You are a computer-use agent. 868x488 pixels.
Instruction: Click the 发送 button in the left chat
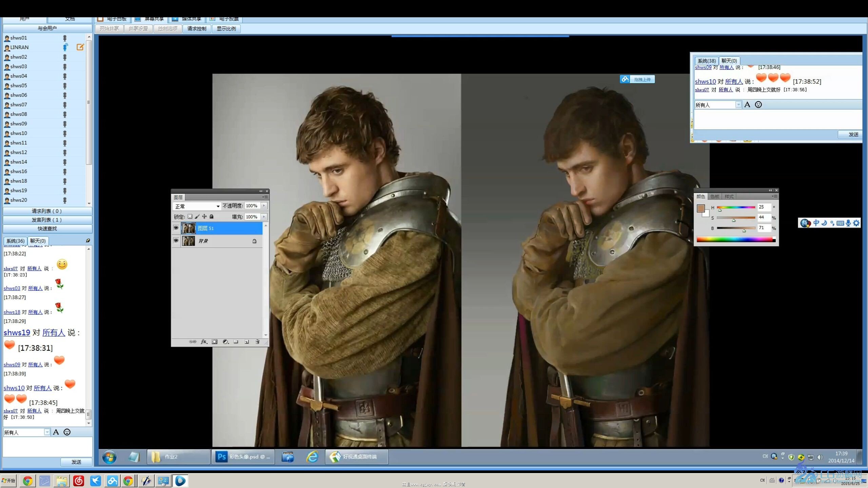tap(76, 462)
